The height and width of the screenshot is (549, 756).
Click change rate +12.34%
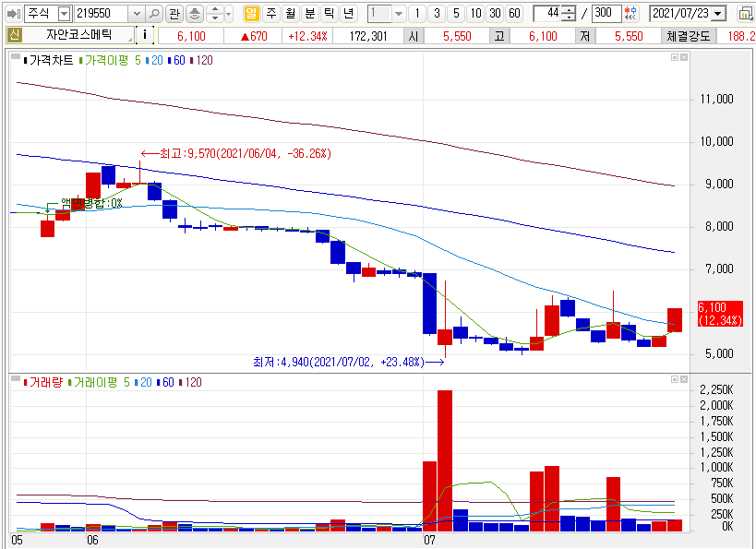pyautogui.click(x=307, y=36)
